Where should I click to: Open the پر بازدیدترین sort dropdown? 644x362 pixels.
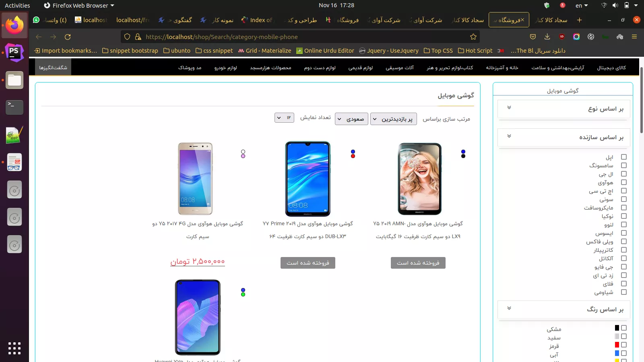393,119
